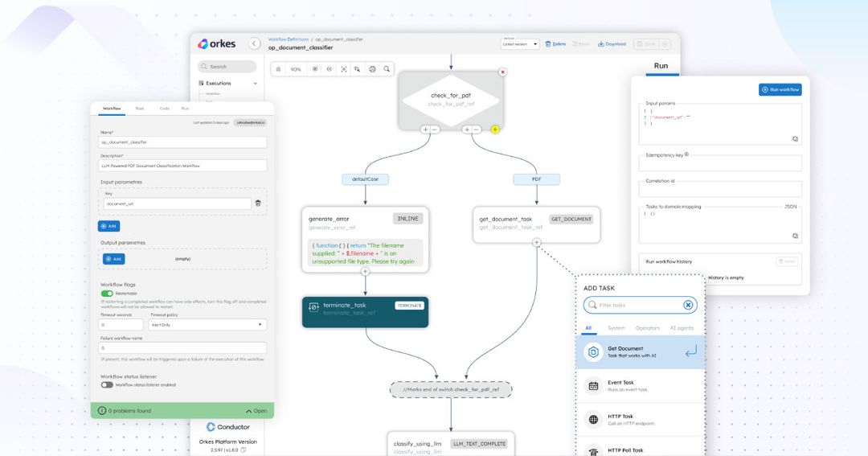Switch to the Workflow tab
This screenshot has height=456, width=868.
[112, 109]
